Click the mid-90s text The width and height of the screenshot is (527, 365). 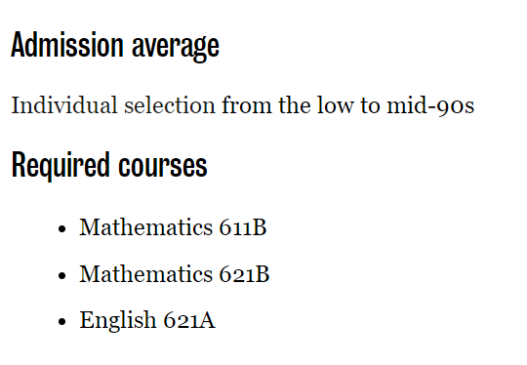click(x=431, y=106)
